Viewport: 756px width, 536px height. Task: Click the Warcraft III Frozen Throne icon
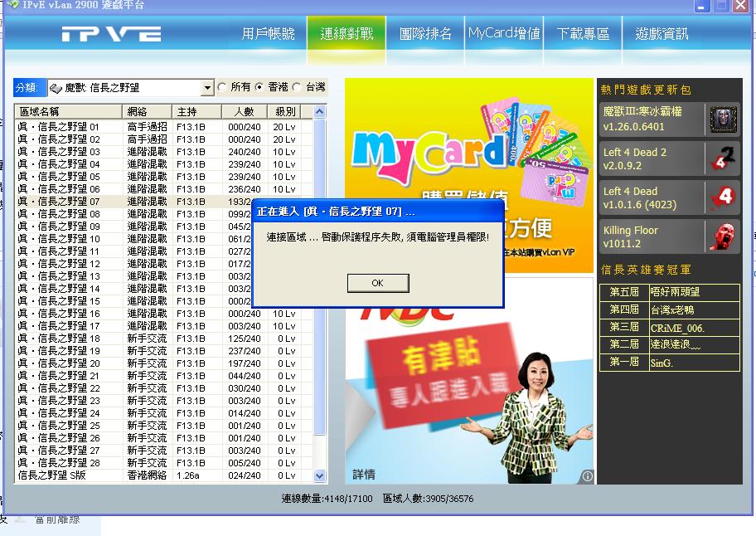(723, 119)
